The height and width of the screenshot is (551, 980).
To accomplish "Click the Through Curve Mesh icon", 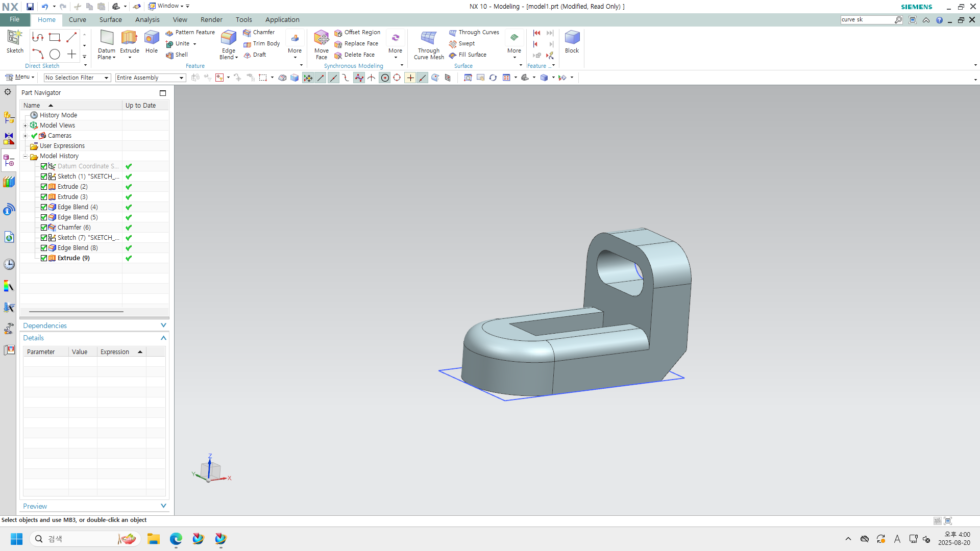I will [x=428, y=38].
